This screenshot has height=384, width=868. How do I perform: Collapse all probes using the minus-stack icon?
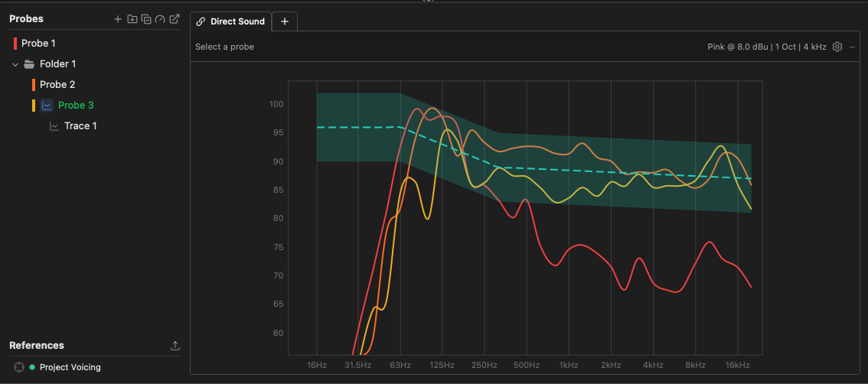(146, 19)
